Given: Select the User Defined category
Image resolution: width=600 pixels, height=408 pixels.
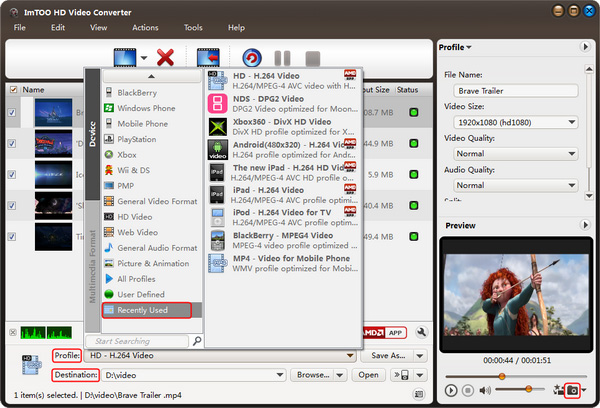Looking at the screenshot, I should pos(152,294).
